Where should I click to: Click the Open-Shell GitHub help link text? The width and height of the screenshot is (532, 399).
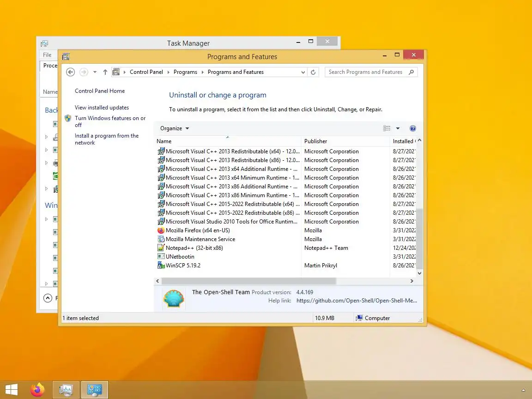357,301
